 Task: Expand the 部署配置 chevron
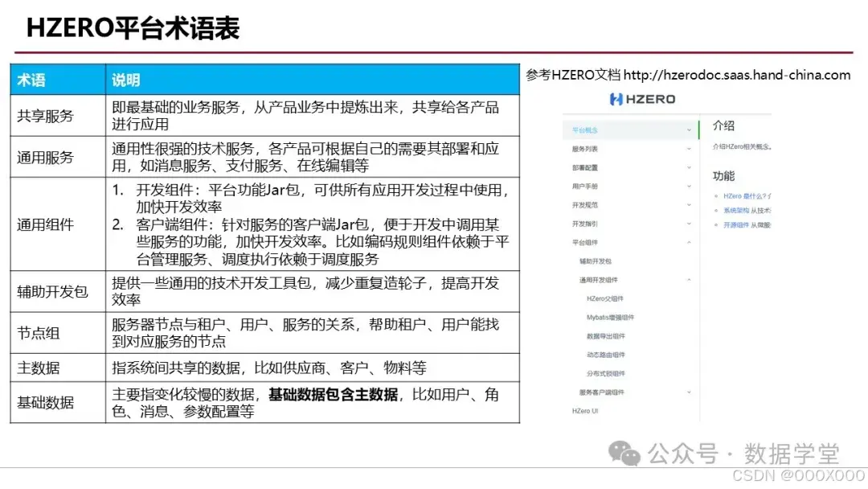690,167
